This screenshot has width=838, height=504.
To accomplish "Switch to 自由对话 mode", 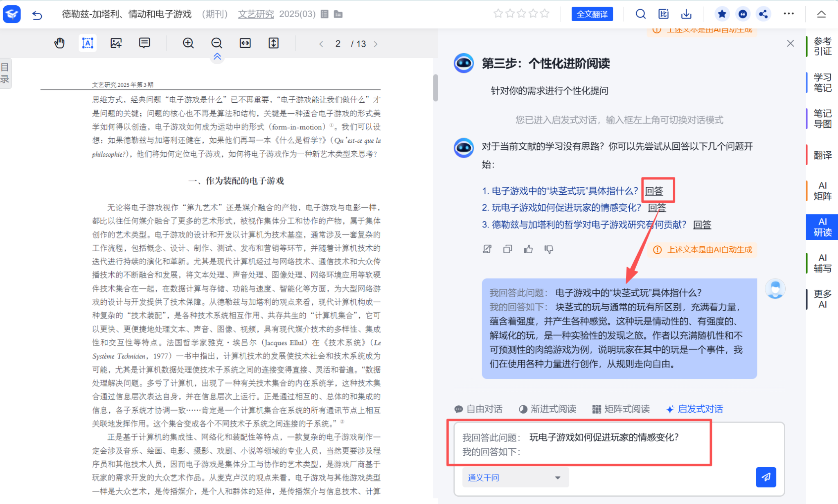I will point(478,409).
